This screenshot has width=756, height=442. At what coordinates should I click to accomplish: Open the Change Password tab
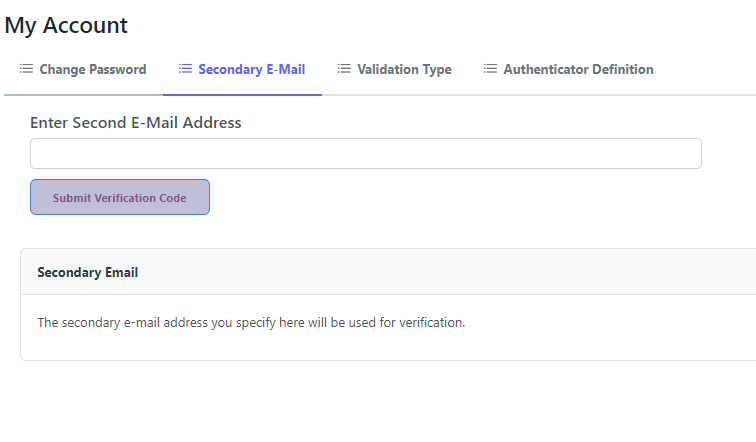point(92,69)
